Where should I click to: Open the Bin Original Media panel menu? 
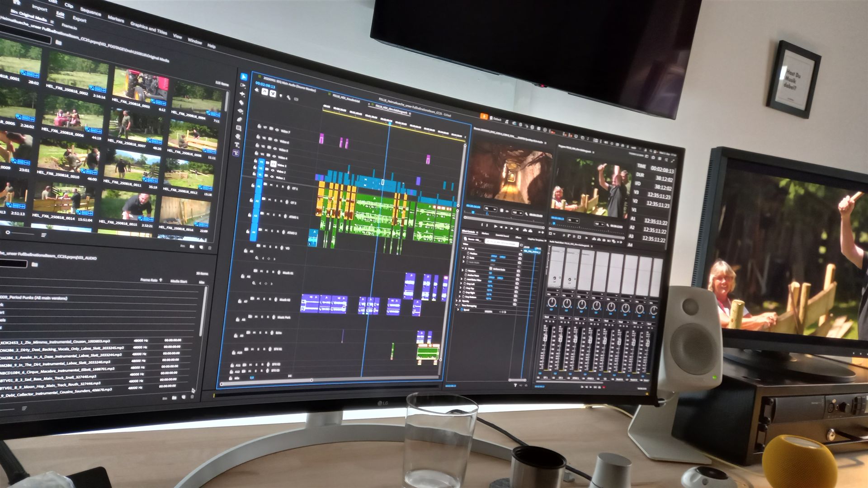pyautogui.click(x=52, y=22)
